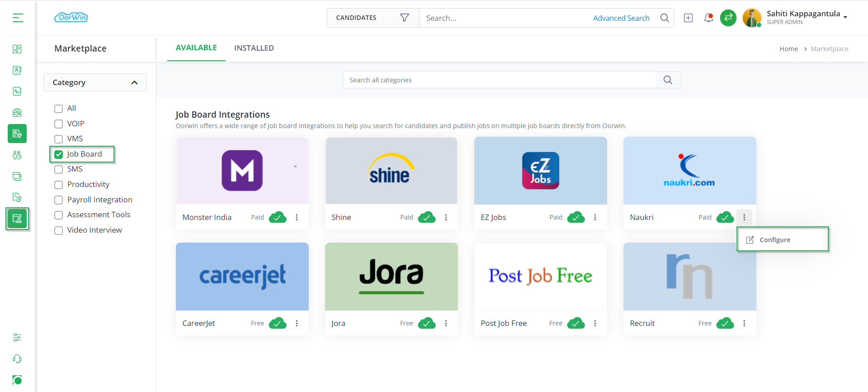
Task: Click the Advanced Search link
Action: pos(621,18)
